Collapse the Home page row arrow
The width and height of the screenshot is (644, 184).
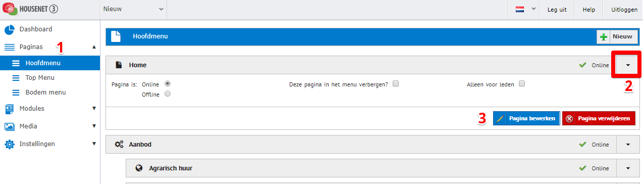628,65
